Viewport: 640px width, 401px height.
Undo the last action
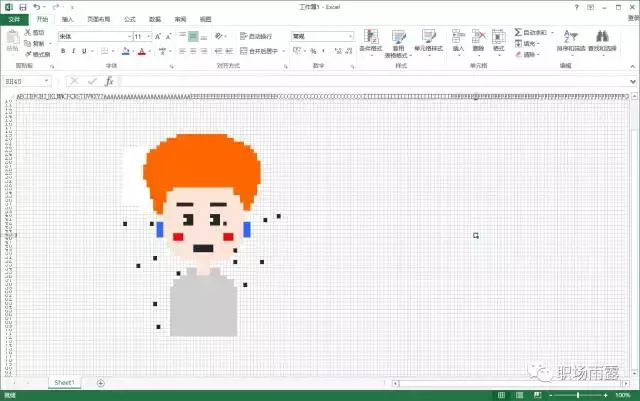click(x=37, y=7)
